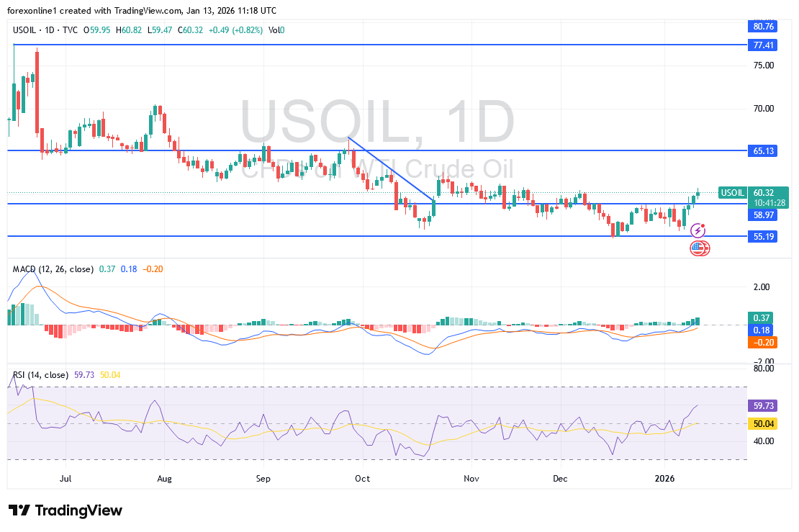Click the 65.13 horizontal line price label

click(x=763, y=151)
